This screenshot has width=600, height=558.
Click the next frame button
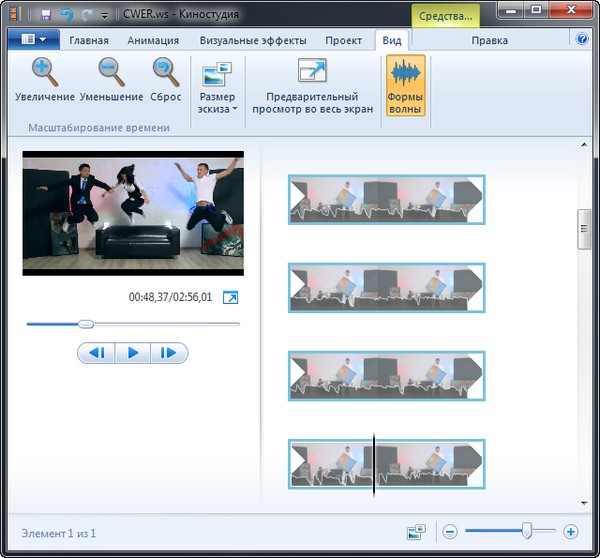169,352
